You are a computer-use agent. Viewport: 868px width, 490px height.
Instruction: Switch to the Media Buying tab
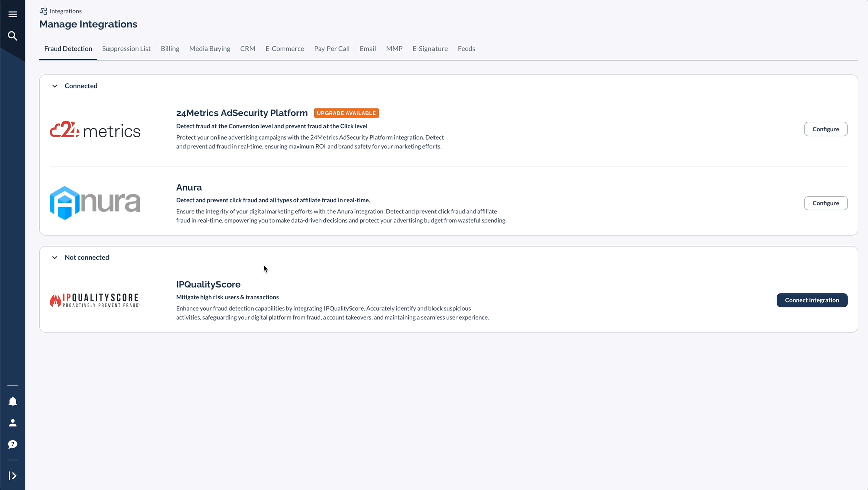[x=209, y=49]
